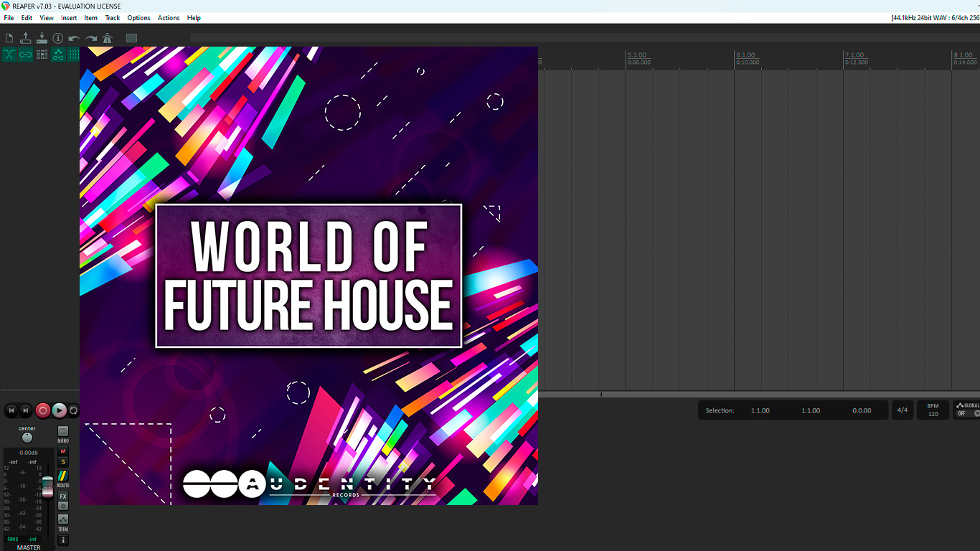Open the Edit menu

pos(27,18)
